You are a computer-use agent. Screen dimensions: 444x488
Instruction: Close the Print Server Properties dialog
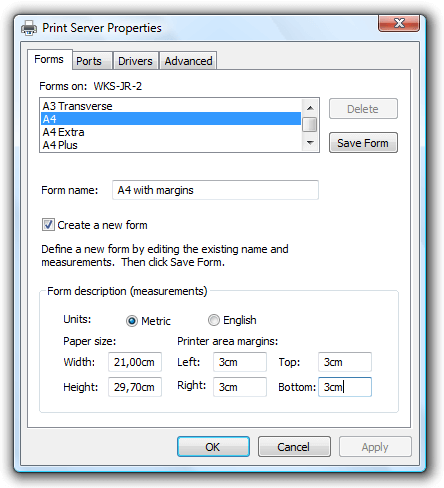[x=399, y=23]
